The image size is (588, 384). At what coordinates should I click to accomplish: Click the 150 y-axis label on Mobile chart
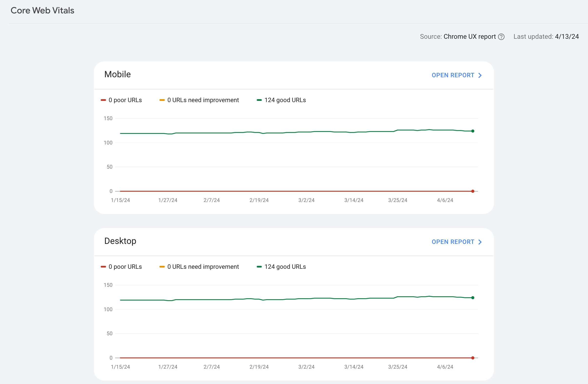(108, 118)
